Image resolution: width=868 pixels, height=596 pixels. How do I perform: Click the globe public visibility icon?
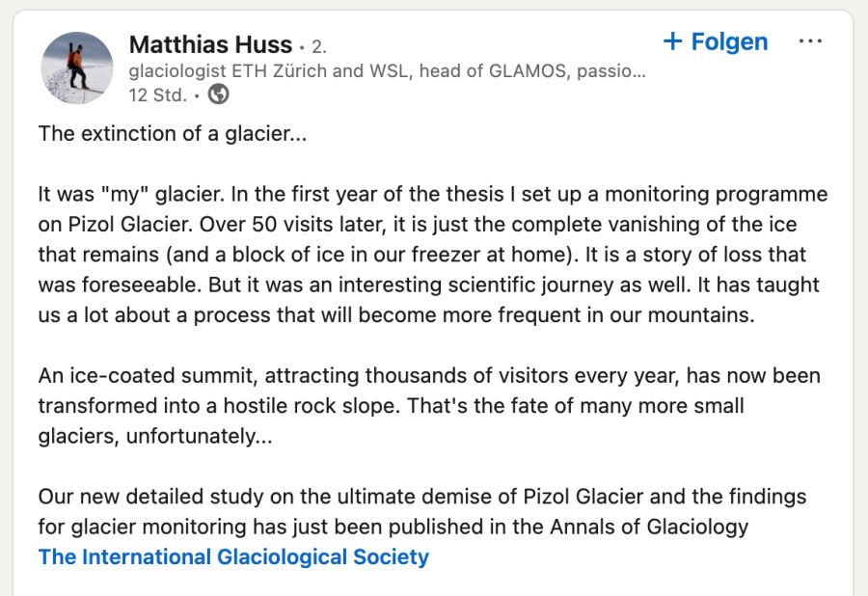[x=219, y=95]
